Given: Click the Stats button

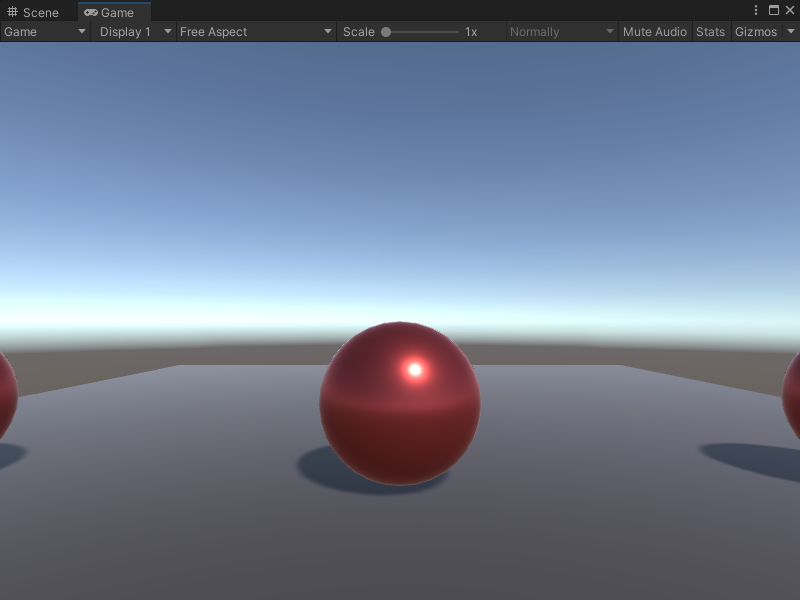Looking at the screenshot, I should (711, 31).
